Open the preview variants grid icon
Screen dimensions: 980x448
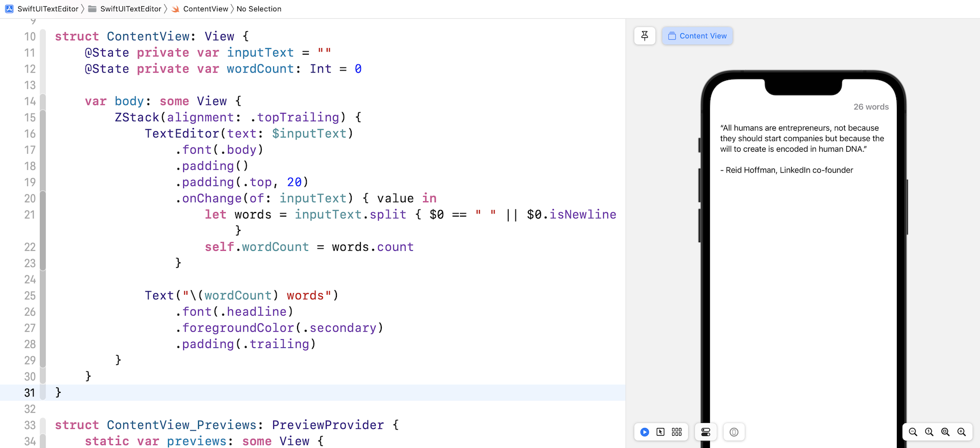tap(677, 432)
